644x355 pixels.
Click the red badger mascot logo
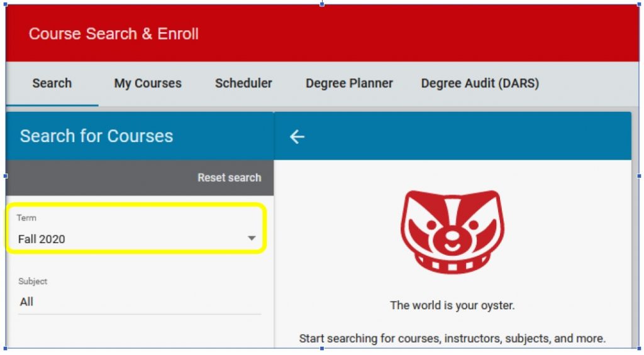(452, 232)
